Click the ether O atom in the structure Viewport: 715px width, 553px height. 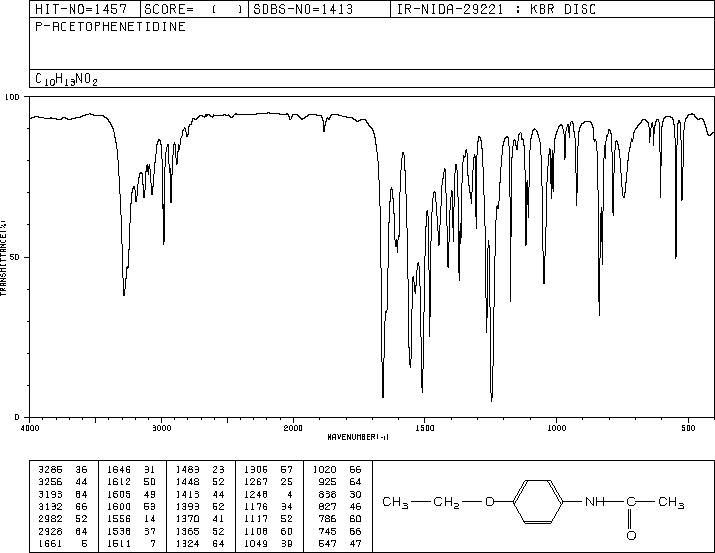coord(489,502)
